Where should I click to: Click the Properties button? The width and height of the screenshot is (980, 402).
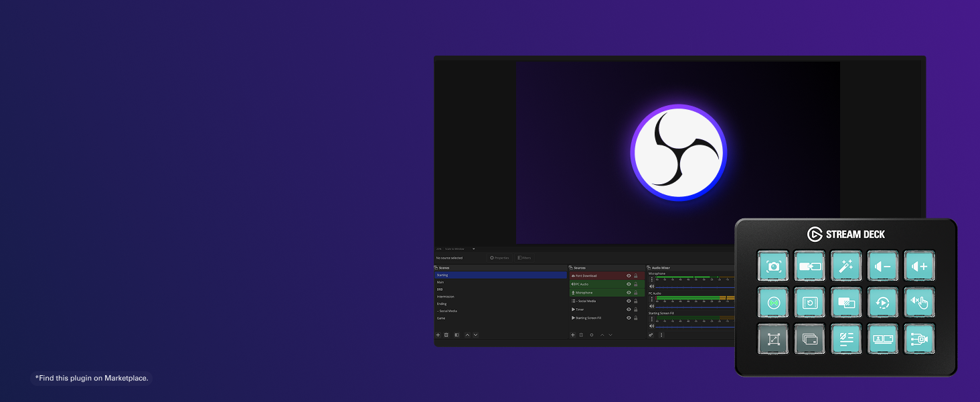click(x=499, y=257)
